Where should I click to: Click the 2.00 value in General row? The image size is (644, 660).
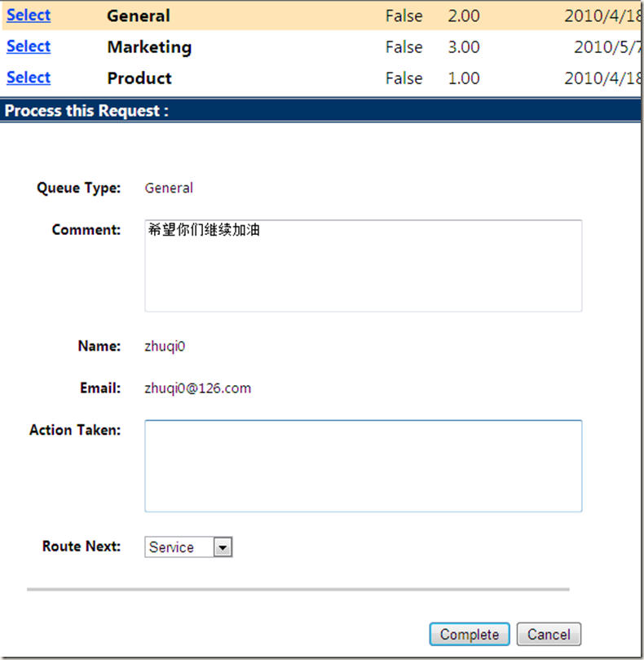click(x=464, y=16)
